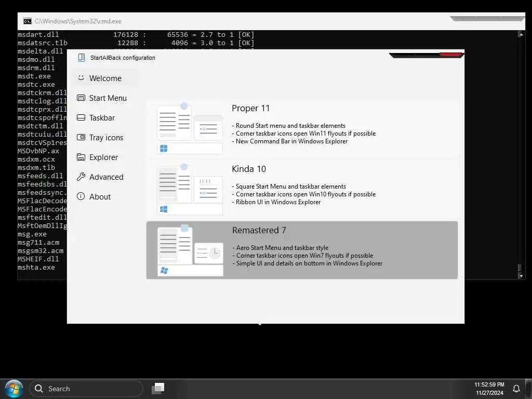Select the Proper 11 theme heading
The image size is (532, 399).
251,108
